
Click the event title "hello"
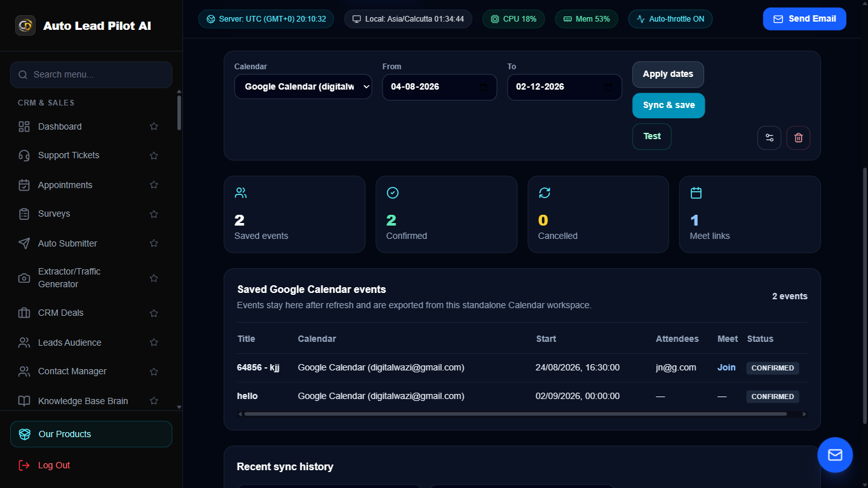[x=247, y=396]
